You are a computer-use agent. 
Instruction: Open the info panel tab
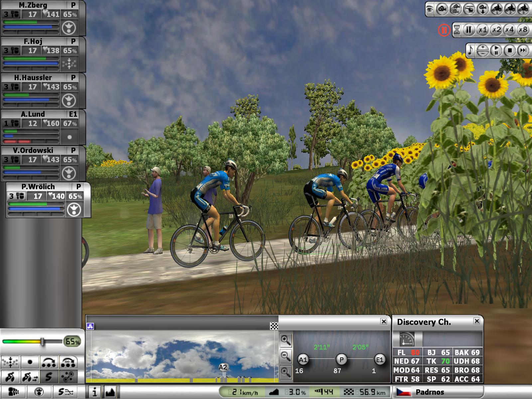(x=94, y=392)
